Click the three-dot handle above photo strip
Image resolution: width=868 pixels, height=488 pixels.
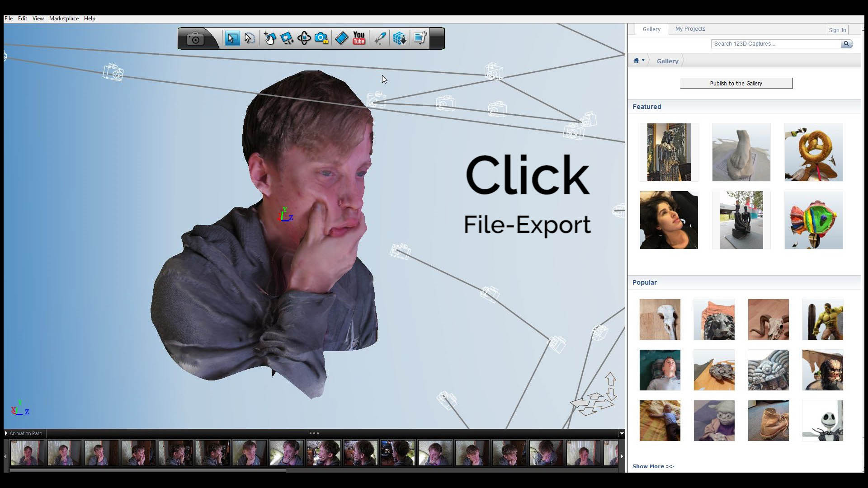coord(314,433)
